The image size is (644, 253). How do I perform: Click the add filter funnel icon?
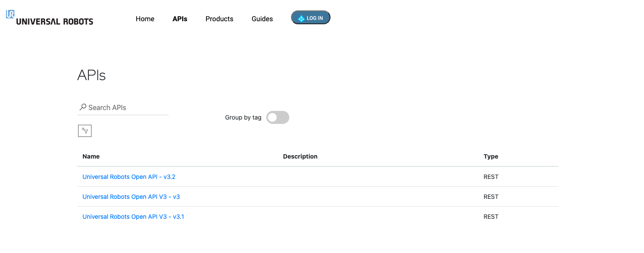(85, 130)
